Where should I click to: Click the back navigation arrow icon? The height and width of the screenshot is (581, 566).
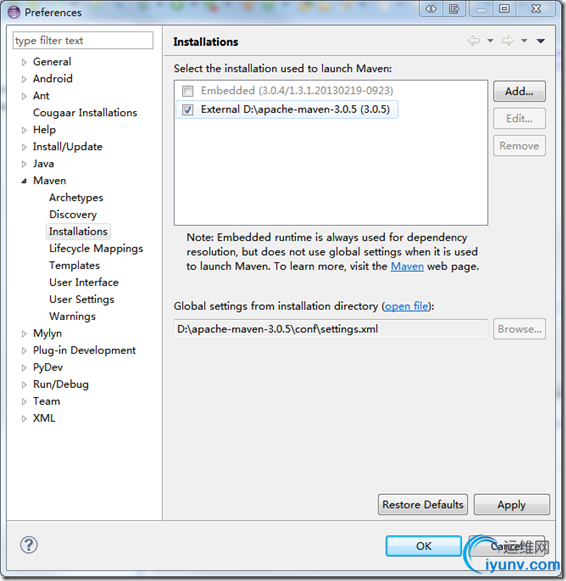point(474,40)
